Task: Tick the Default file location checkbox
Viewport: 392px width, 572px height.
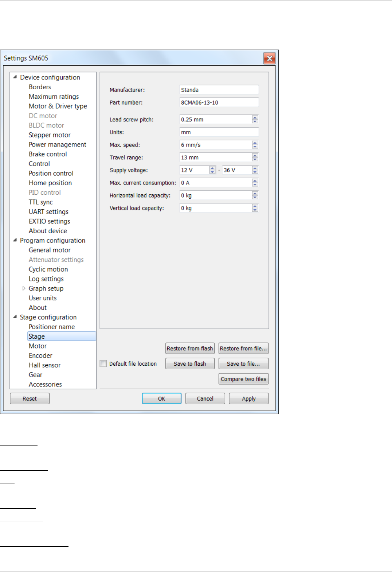Action: click(x=103, y=363)
